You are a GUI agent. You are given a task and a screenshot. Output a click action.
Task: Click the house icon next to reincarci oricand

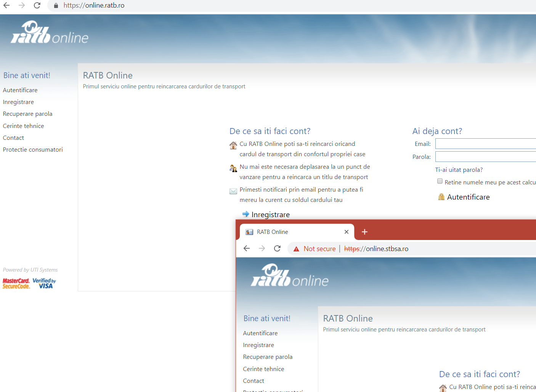[233, 145]
